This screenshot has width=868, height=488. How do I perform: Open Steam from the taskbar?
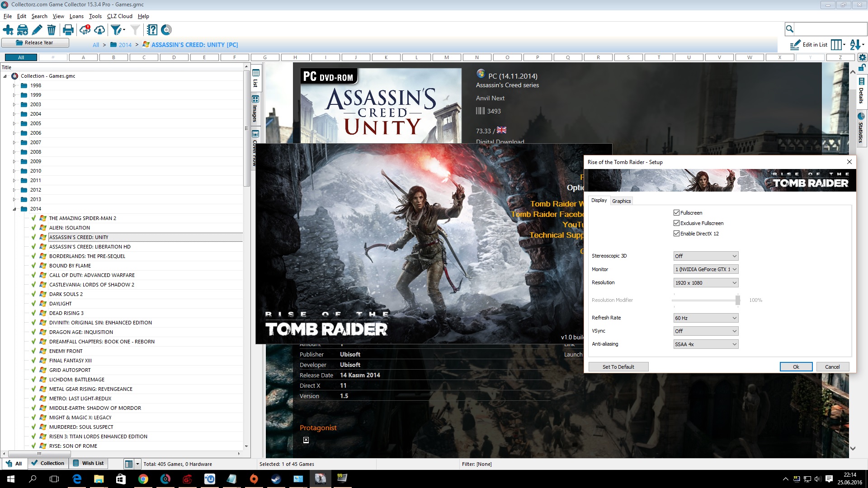pyautogui.click(x=276, y=479)
